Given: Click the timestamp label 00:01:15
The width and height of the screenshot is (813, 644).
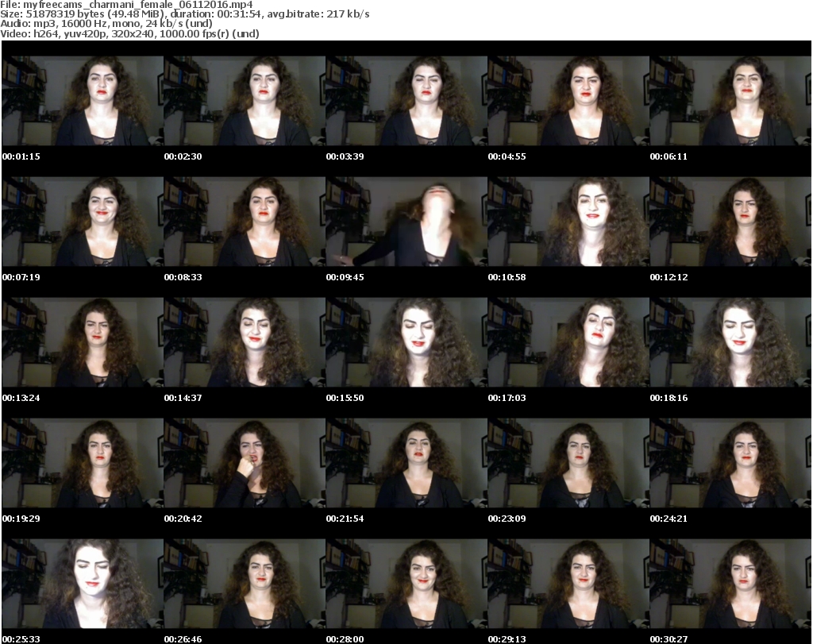Looking at the screenshot, I should 21,156.
